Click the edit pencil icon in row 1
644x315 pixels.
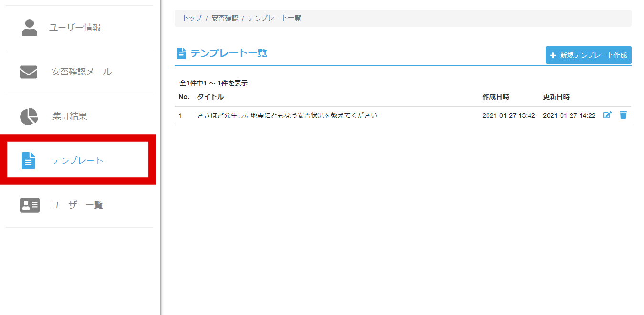coord(607,115)
